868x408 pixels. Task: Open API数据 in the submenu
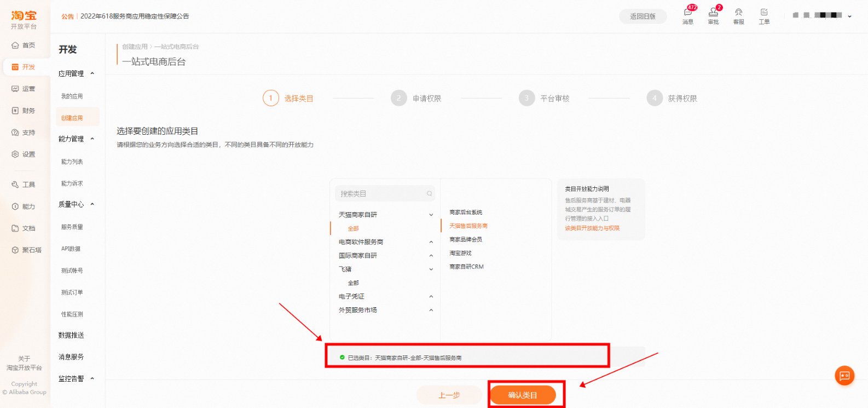[71, 249]
